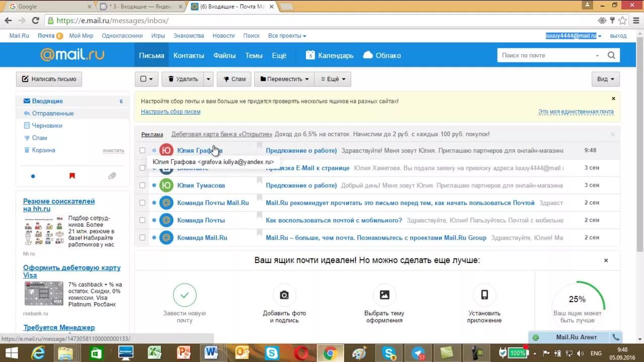Click the camera icon to add photo and signature

[284, 295]
